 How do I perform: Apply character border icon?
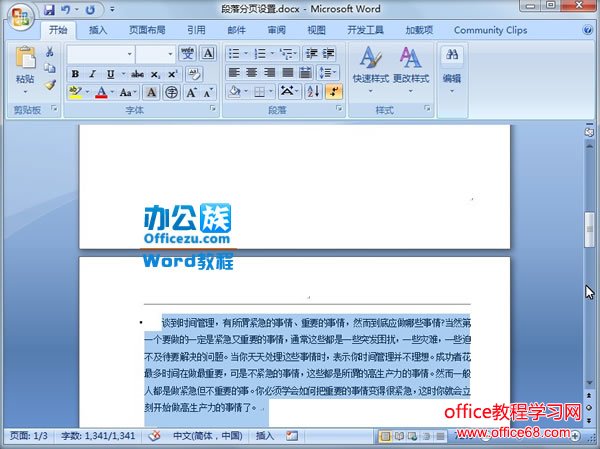point(208,53)
